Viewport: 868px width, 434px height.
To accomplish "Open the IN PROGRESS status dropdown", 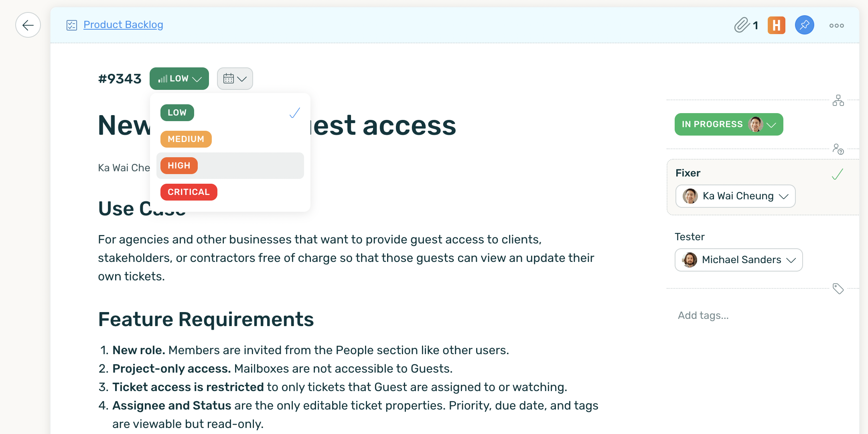I will (x=728, y=124).
